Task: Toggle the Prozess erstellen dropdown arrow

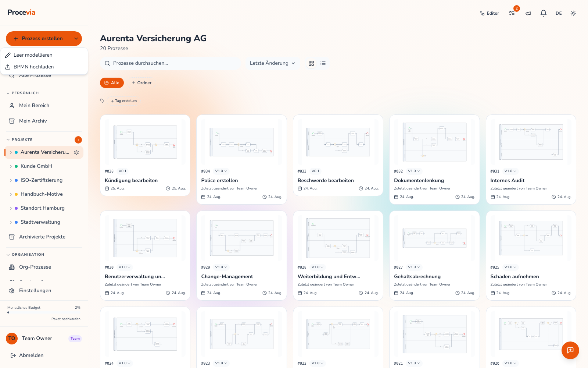Action: (76, 39)
